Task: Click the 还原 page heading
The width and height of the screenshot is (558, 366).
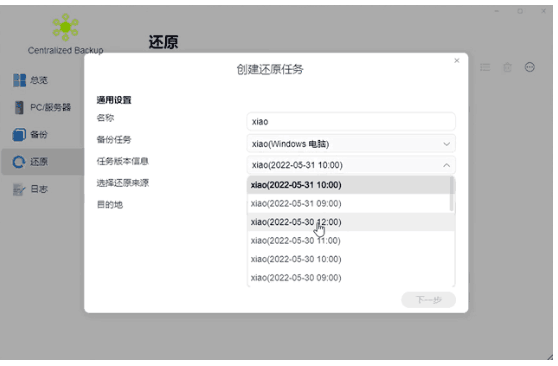Action: (x=163, y=42)
